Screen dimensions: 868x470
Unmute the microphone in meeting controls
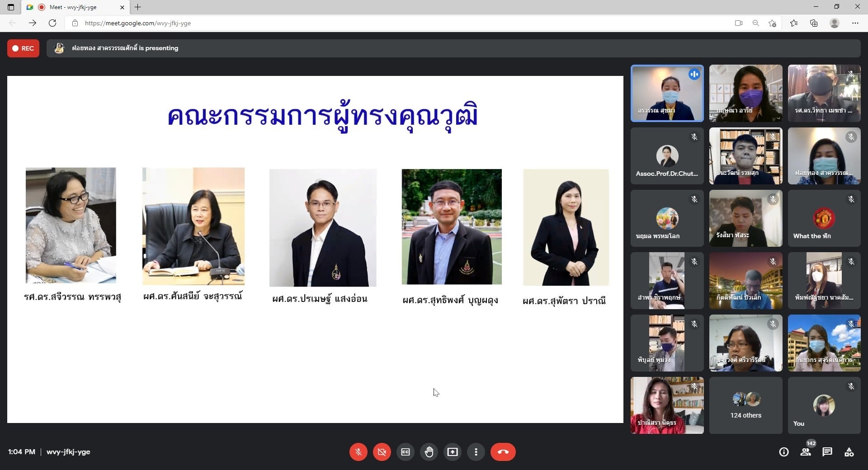click(x=358, y=452)
